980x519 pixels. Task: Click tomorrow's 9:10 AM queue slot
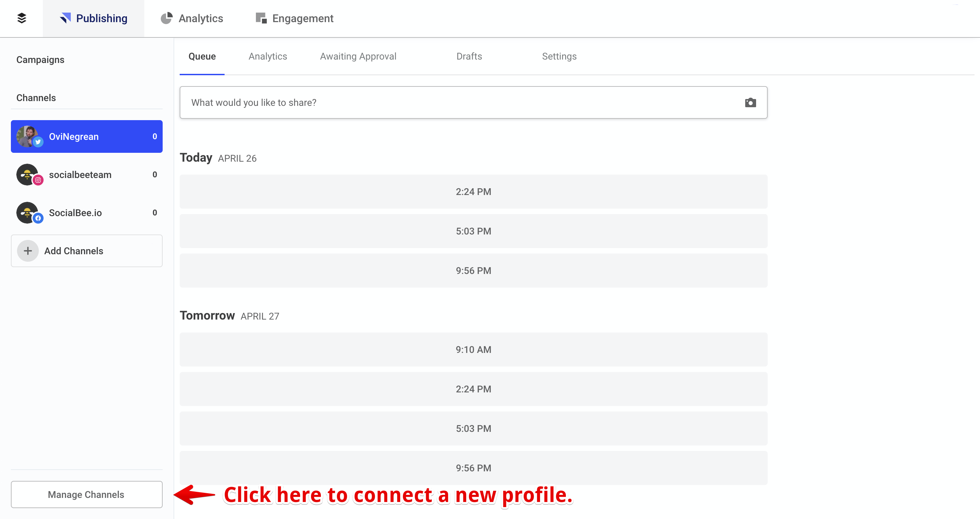tap(473, 349)
